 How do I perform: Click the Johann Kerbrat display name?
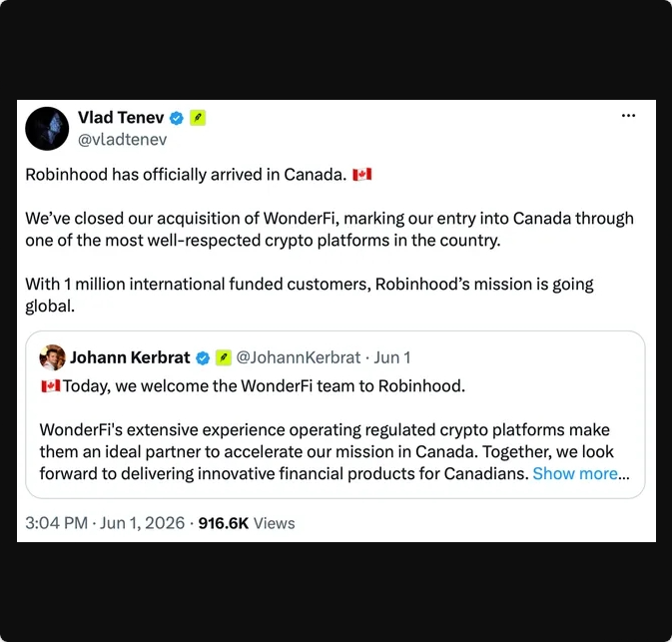130,357
